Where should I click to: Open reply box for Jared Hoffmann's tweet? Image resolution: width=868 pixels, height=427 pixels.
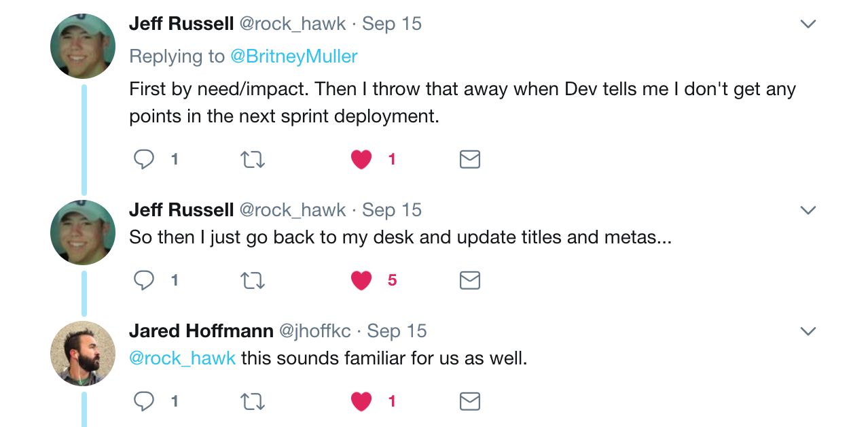(x=143, y=400)
